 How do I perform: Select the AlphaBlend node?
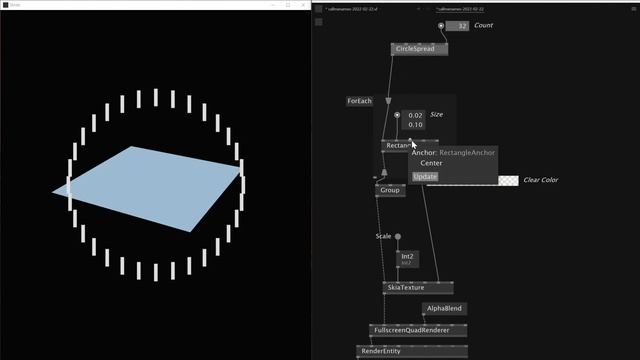[x=444, y=309]
